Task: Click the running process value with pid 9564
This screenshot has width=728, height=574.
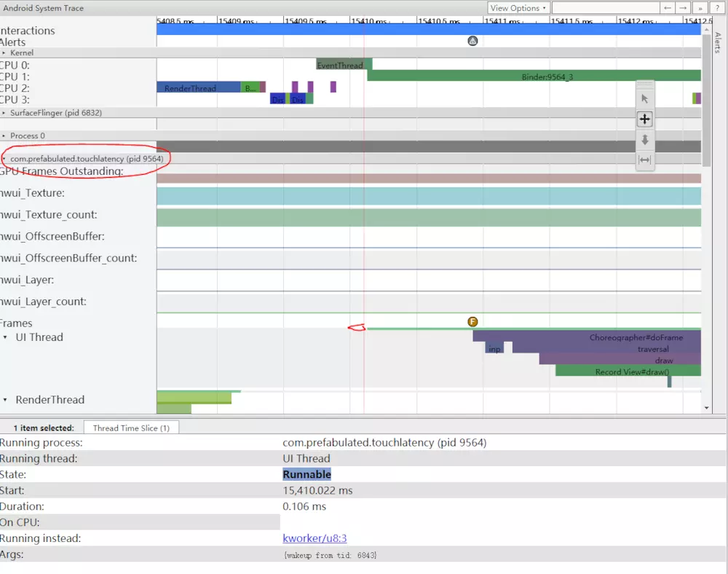Action: (384, 443)
